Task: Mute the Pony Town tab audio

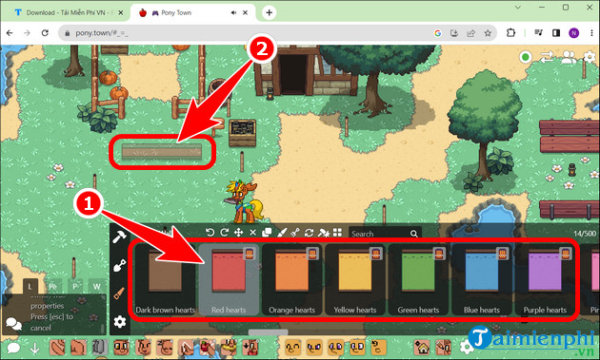Action: pos(233,13)
